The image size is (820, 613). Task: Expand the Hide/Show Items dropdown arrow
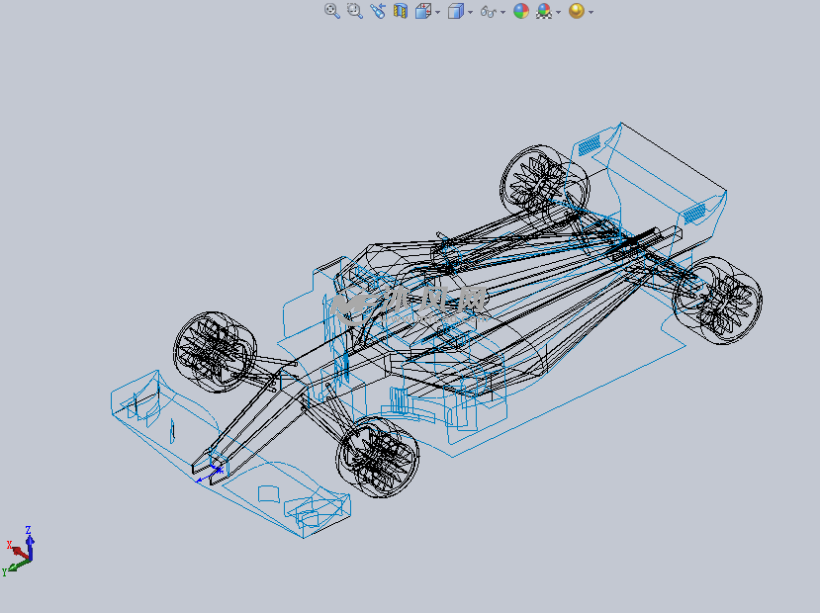[502, 13]
